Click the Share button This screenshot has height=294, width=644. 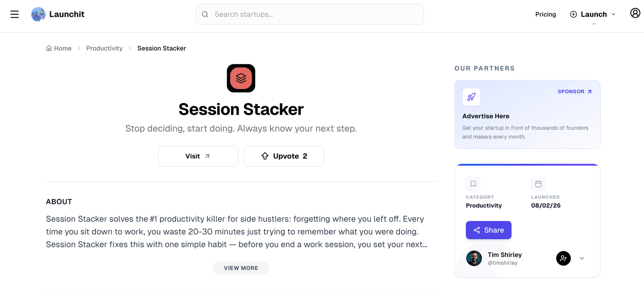tap(488, 230)
